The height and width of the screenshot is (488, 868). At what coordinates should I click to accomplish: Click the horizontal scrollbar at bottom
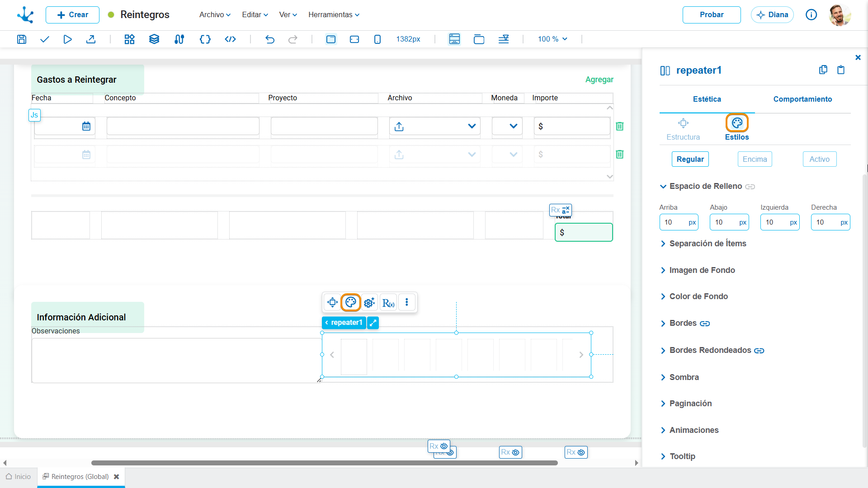(324, 463)
